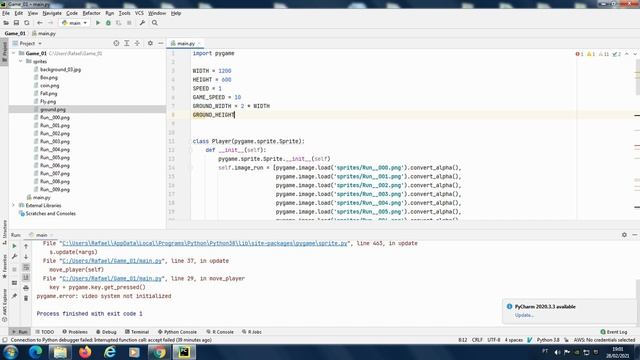Launch Firefox from the taskbar
Image resolution: width=640 pixels, height=360 pixels.
(85, 352)
